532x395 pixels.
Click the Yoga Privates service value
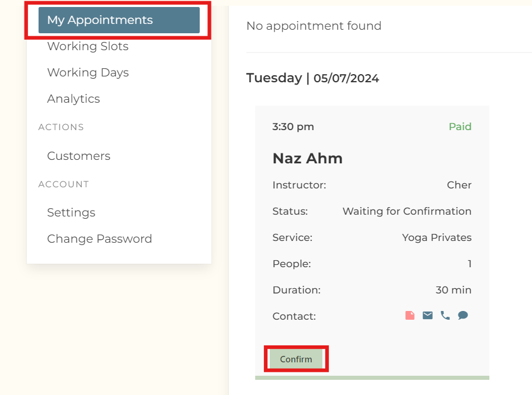click(436, 238)
